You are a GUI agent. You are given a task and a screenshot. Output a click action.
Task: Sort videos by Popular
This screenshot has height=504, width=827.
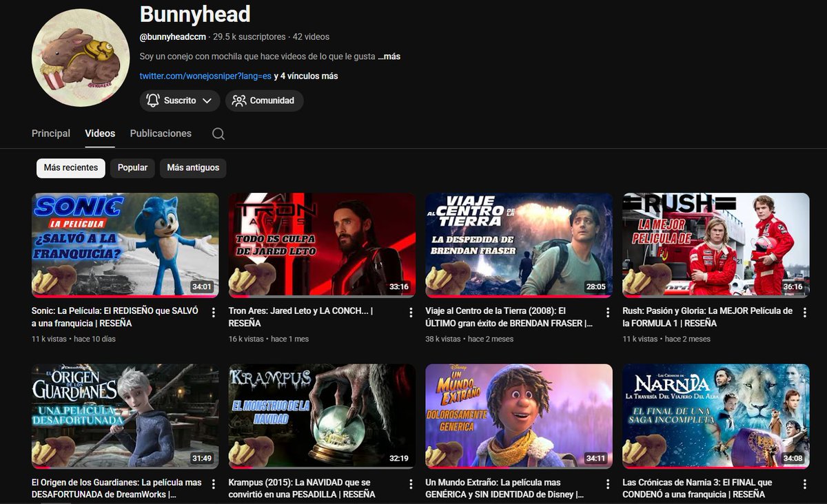click(x=132, y=168)
